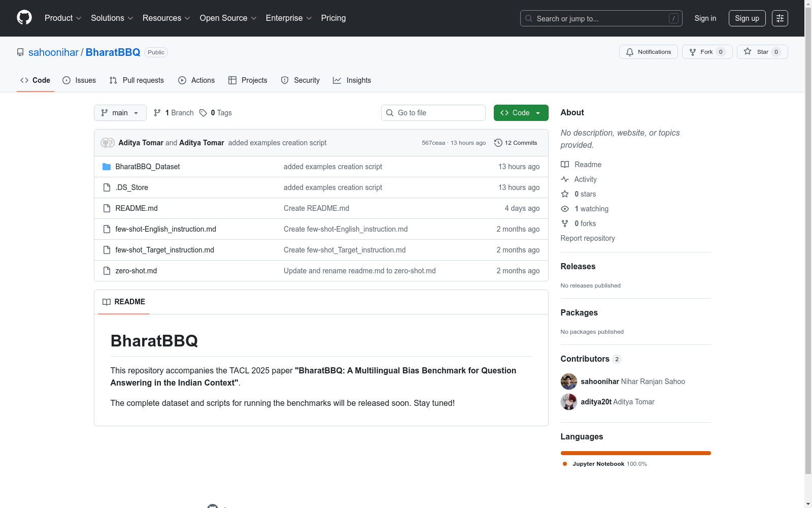Click the Sign up button
Screen dimensions: 812x508
747,18
